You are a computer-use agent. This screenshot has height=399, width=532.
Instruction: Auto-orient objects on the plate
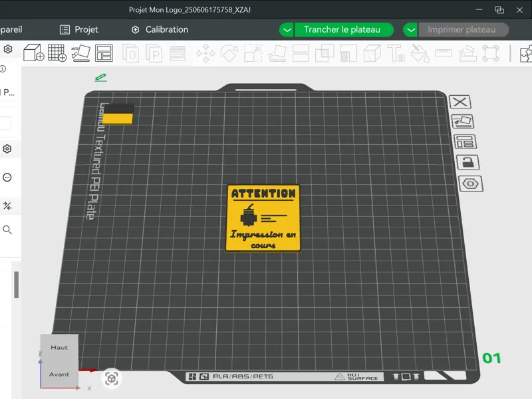80,53
